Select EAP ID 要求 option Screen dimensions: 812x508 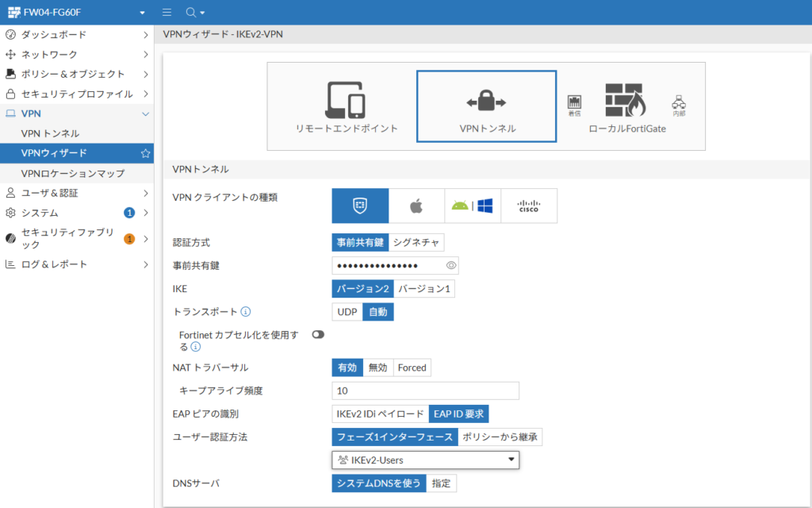pos(459,414)
